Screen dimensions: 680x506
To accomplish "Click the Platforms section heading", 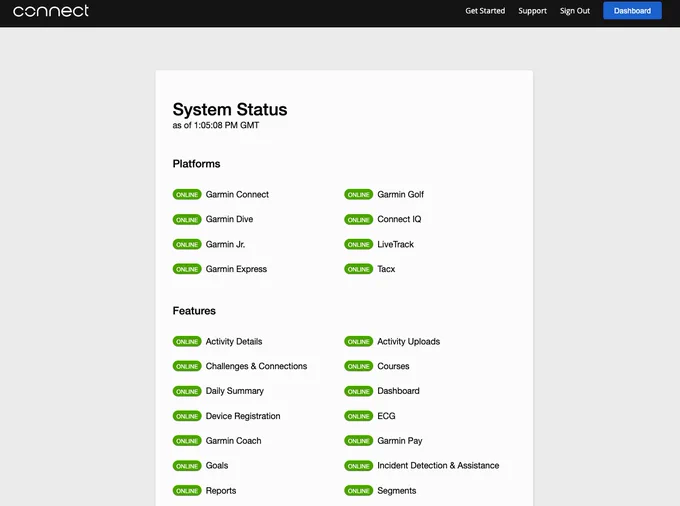I will click(x=196, y=164).
